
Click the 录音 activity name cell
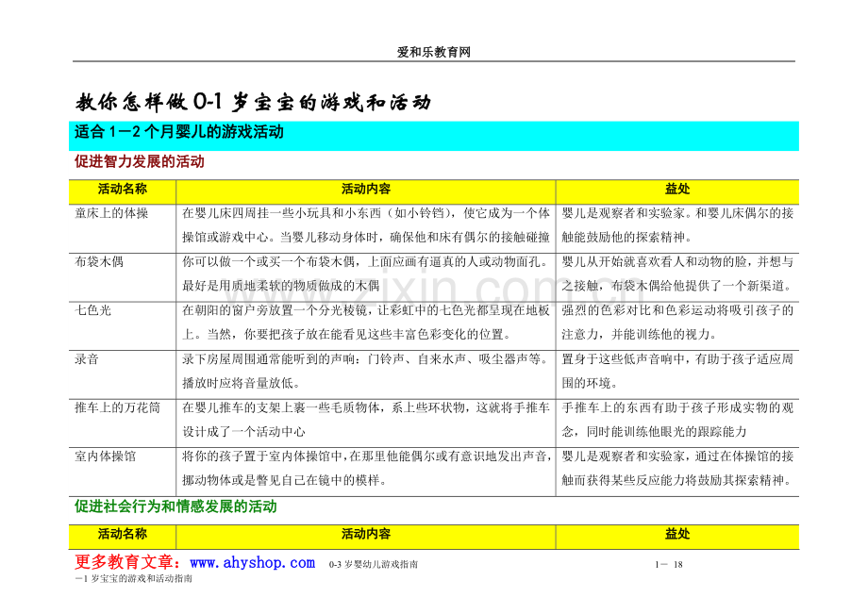point(88,358)
